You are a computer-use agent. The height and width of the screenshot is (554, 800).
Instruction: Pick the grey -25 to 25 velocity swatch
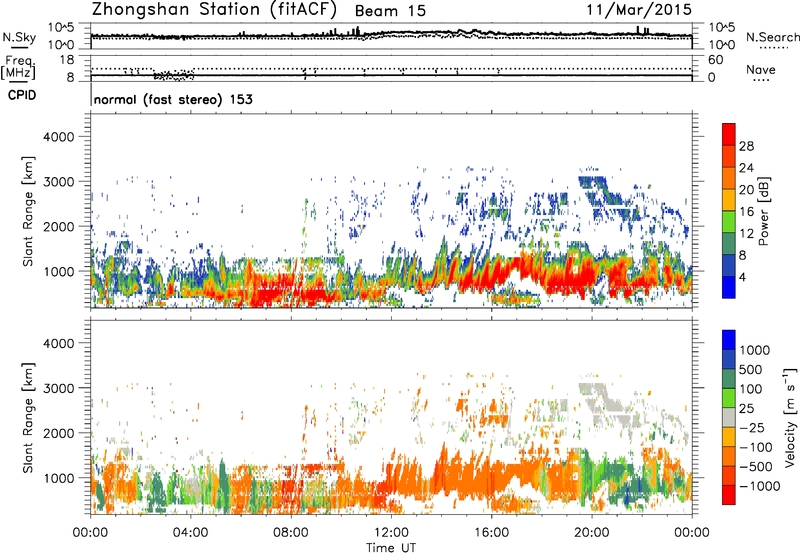click(x=729, y=418)
